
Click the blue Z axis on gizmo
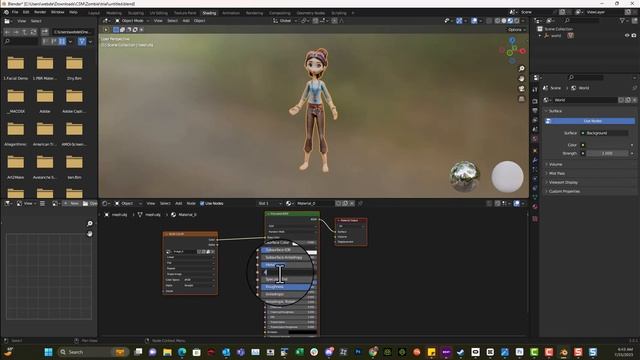tap(512, 40)
